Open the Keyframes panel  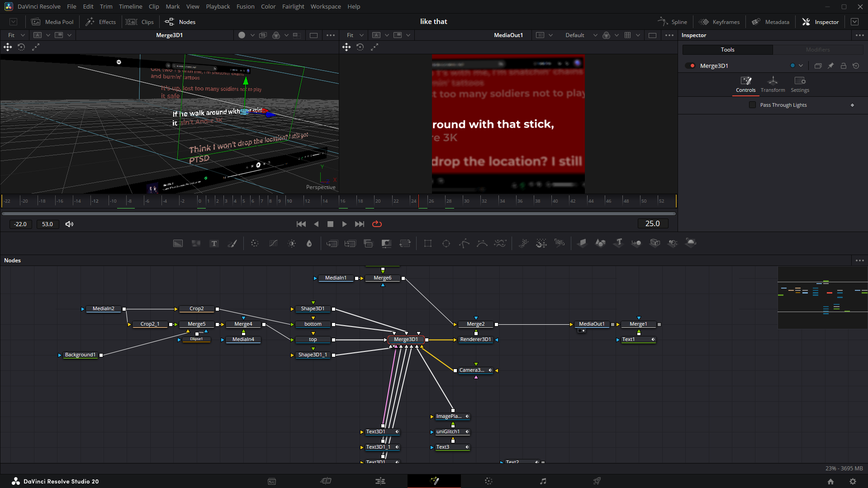pyautogui.click(x=719, y=22)
